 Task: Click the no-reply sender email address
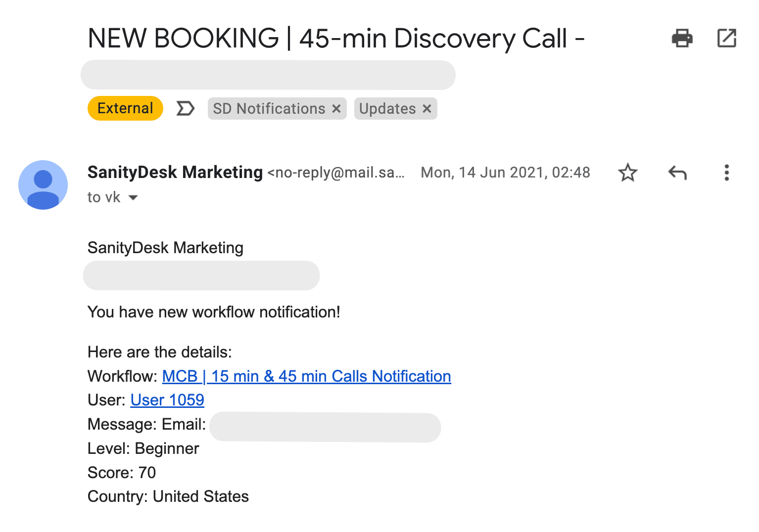(x=336, y=173)
